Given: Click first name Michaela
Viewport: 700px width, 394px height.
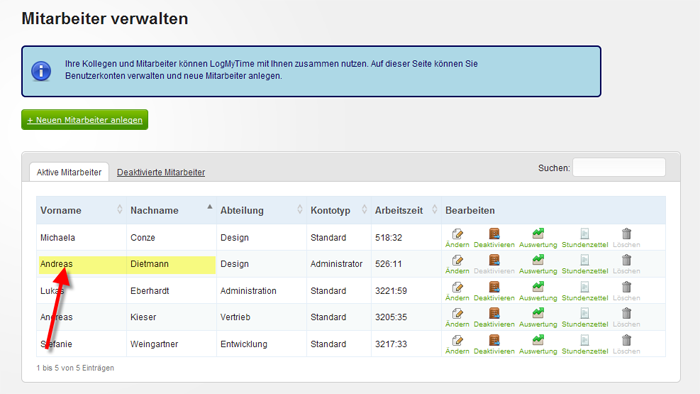Looking at the screenshot, I should coord(58,237).
